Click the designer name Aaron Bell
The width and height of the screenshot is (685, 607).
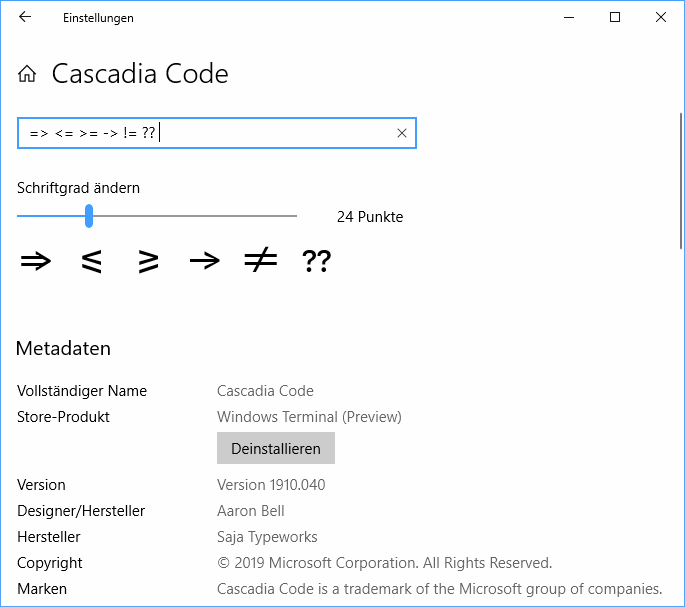tap(251, 511)
